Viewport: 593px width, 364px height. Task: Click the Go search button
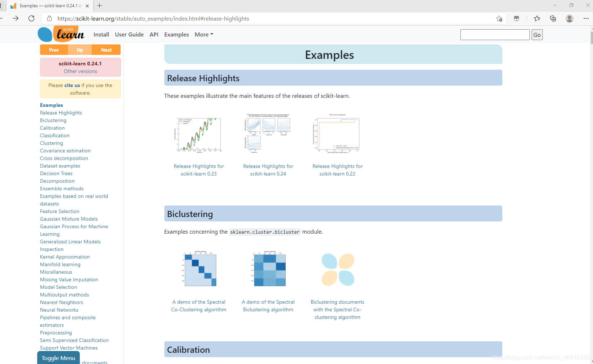pyautogui.click(x=537, y=35)
